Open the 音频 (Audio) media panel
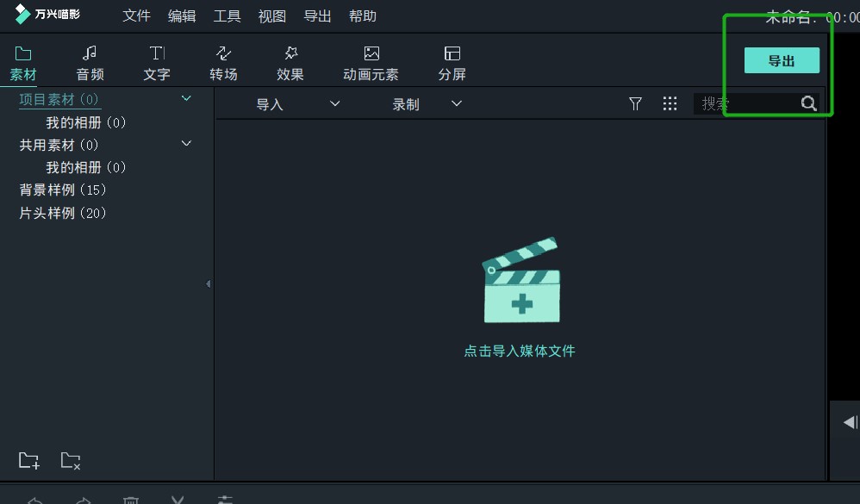860x504 pixels. pos(90,61)
